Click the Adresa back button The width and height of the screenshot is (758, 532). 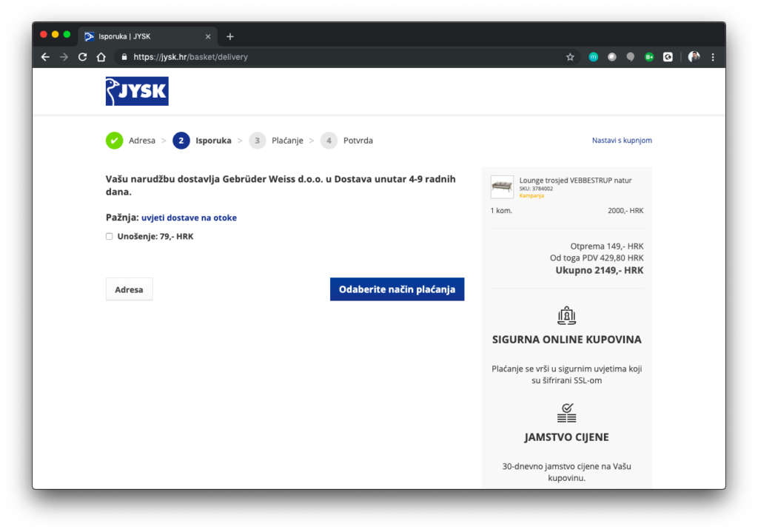(129, 289)
